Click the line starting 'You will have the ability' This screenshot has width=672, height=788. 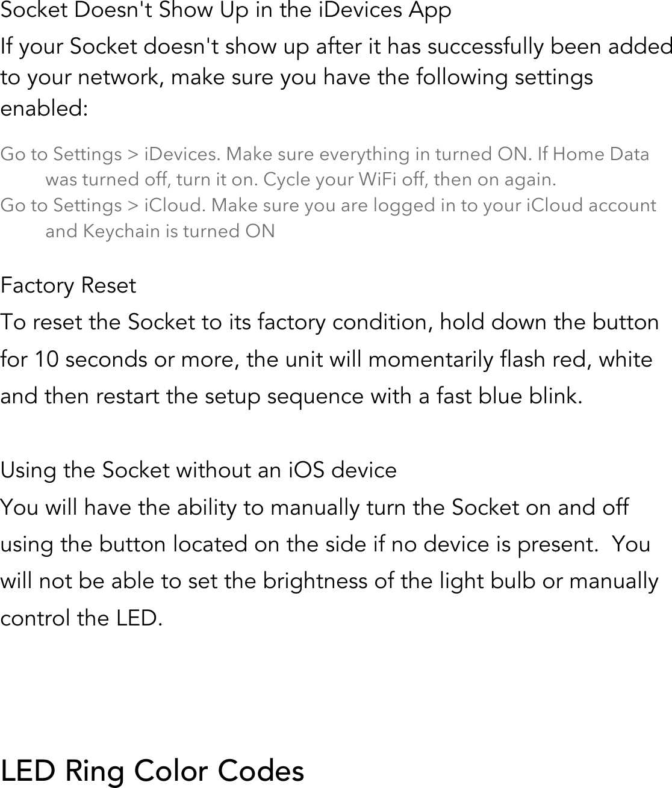pyautogui.click(x=315, y=507)
